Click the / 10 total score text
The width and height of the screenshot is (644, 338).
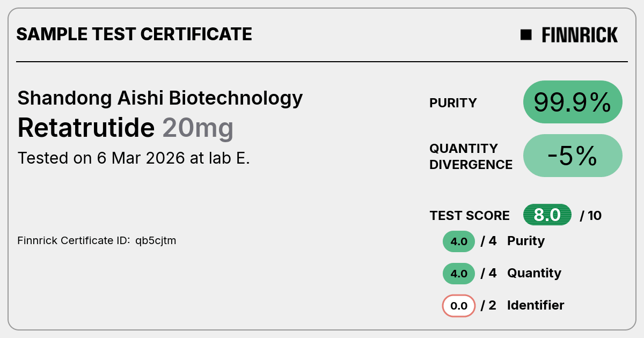pos(591,216)
